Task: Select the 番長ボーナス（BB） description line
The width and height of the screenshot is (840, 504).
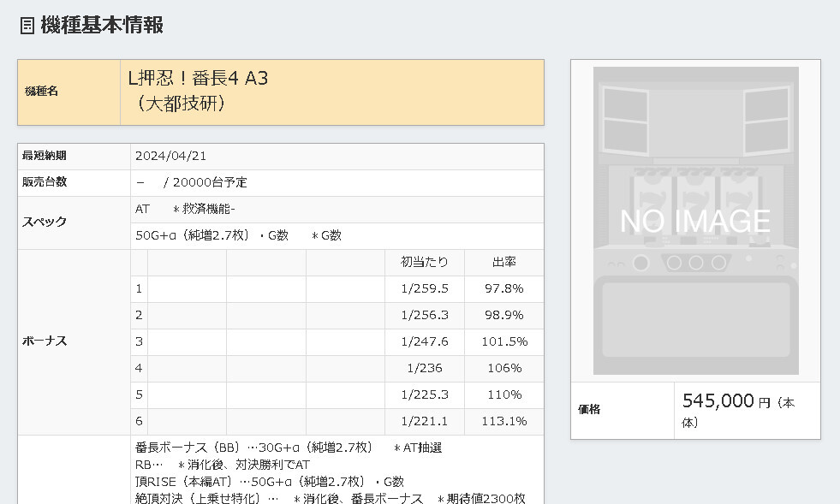Action: point(289,448)
